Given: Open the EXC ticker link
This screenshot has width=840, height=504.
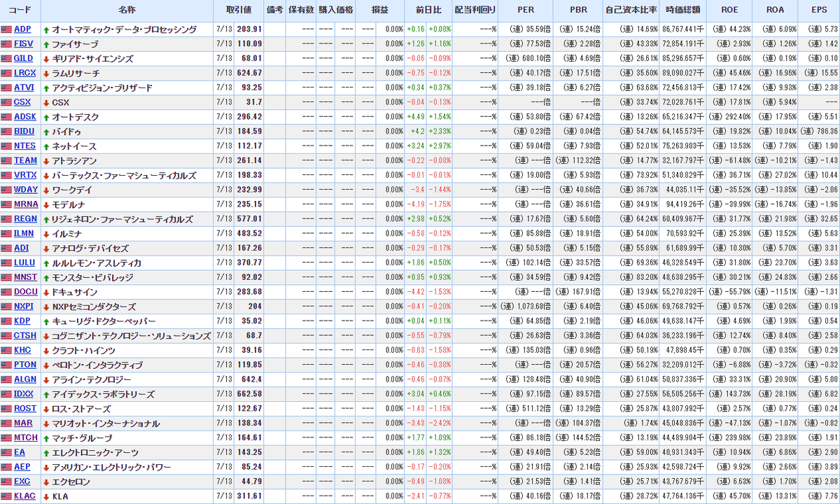Looking at the screenshot, I should point(22,482).
